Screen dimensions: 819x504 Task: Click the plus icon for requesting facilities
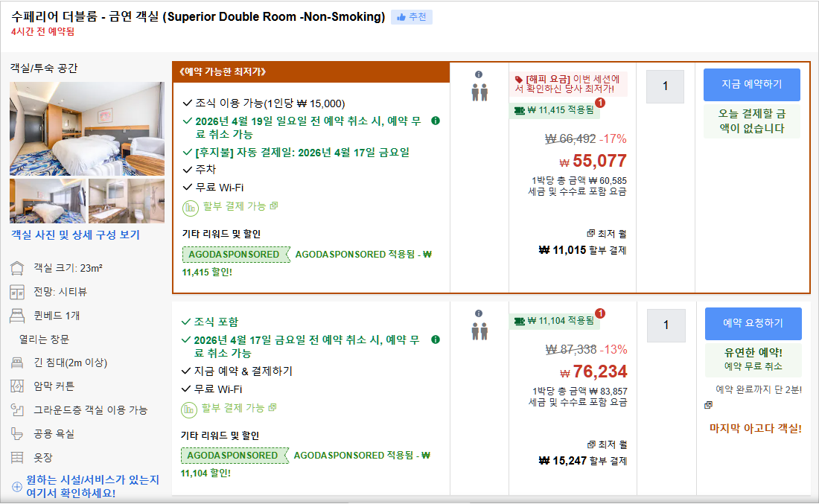pos(16,487)
